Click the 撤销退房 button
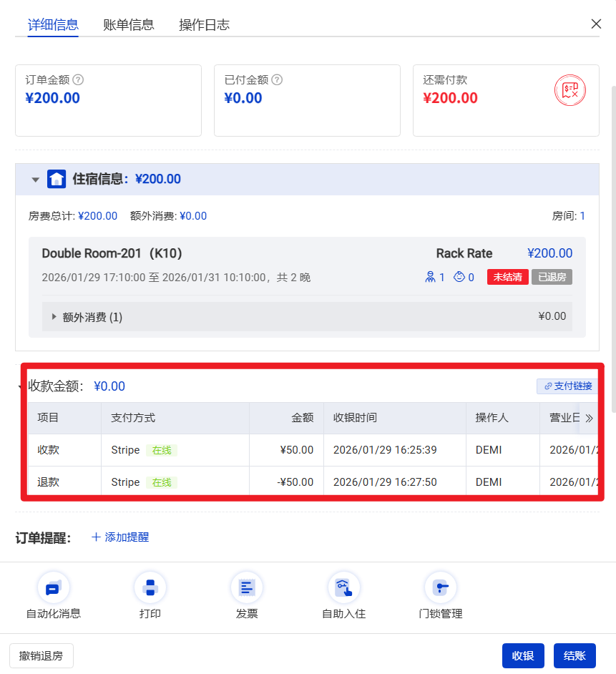The width and height of the screenshot is (616, 674). tap(41, 655)
